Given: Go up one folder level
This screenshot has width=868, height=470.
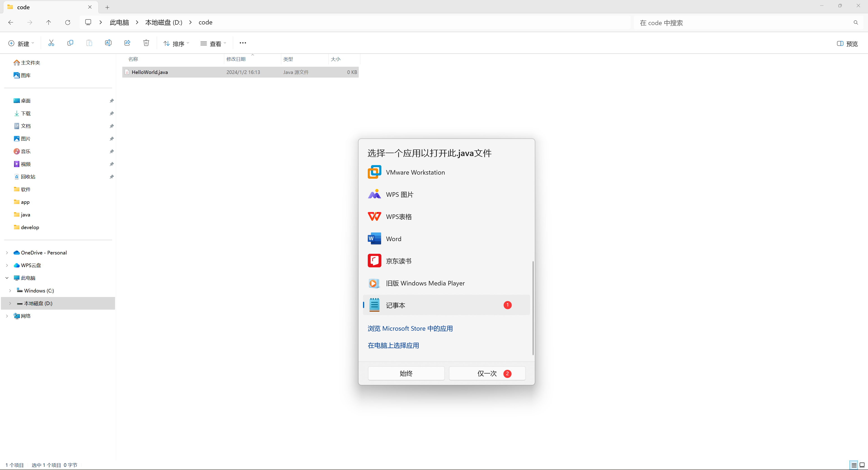Looking at the screenshot, I should (x=49, y=22).
